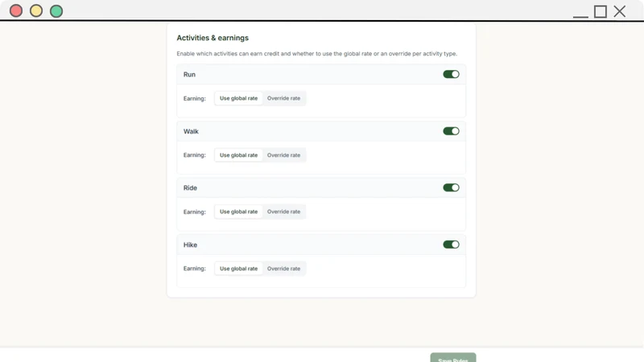644x362 pixels.
Task: Disable the Ride activity switch
Action: click(x=451, y=187)
